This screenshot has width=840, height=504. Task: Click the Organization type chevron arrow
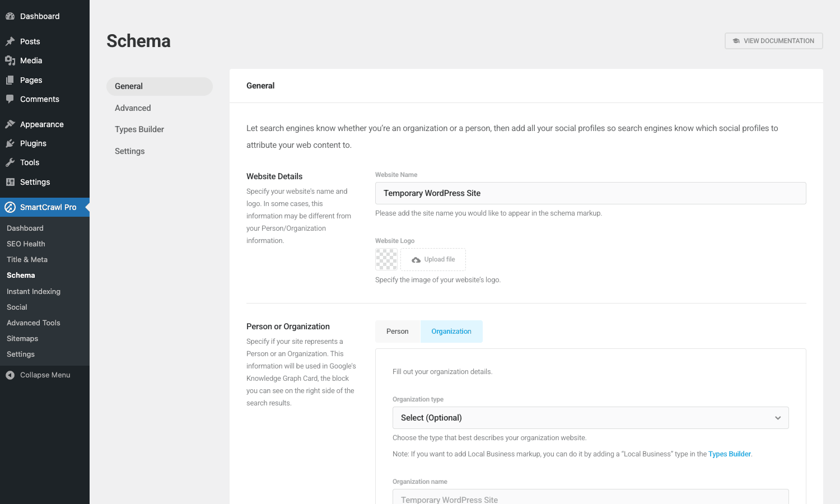tap(778, 418)
